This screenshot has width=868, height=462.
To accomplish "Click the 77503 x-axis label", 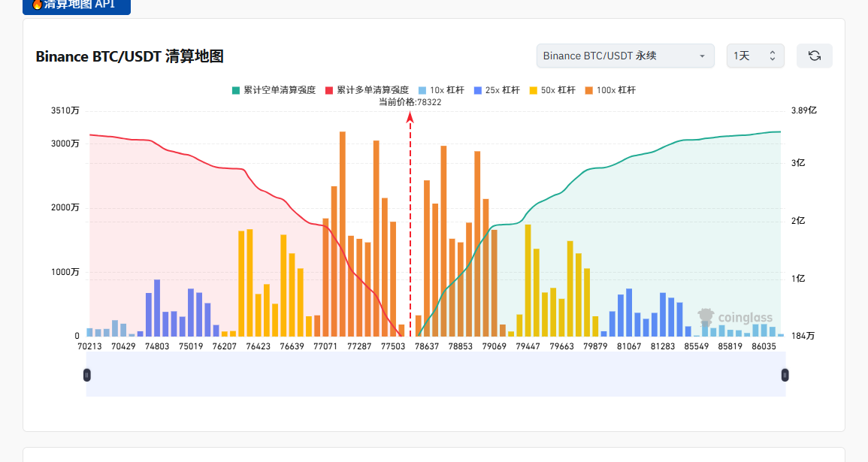I will pos(393,346).
